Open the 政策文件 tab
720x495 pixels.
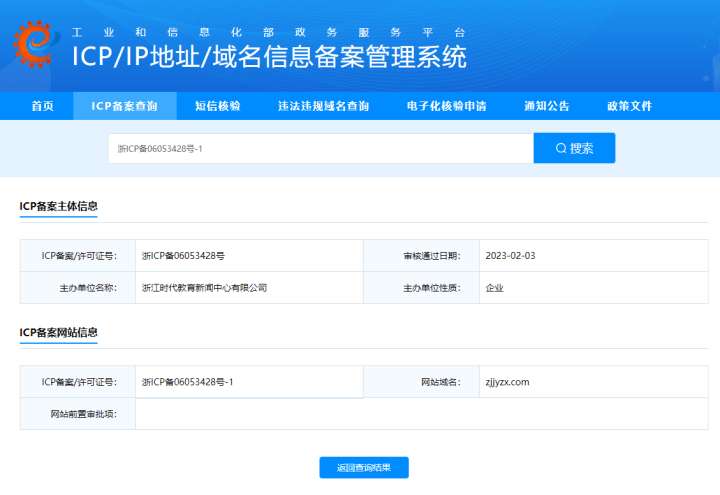pyautogui.click(x=629, y=106)
